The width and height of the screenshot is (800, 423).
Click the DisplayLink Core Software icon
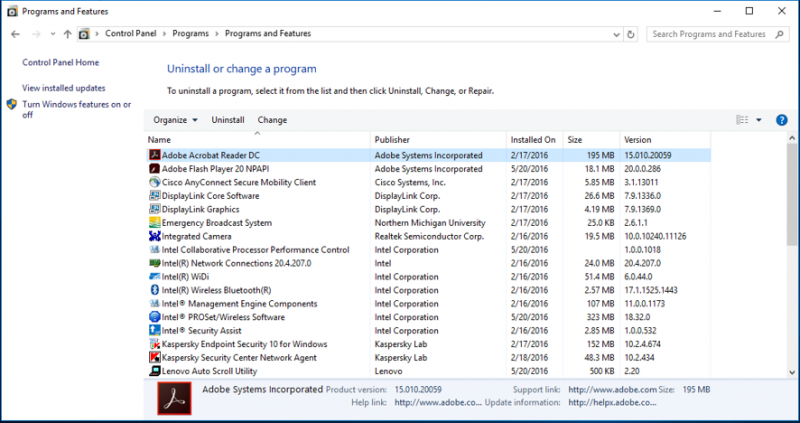click(155, 195)
